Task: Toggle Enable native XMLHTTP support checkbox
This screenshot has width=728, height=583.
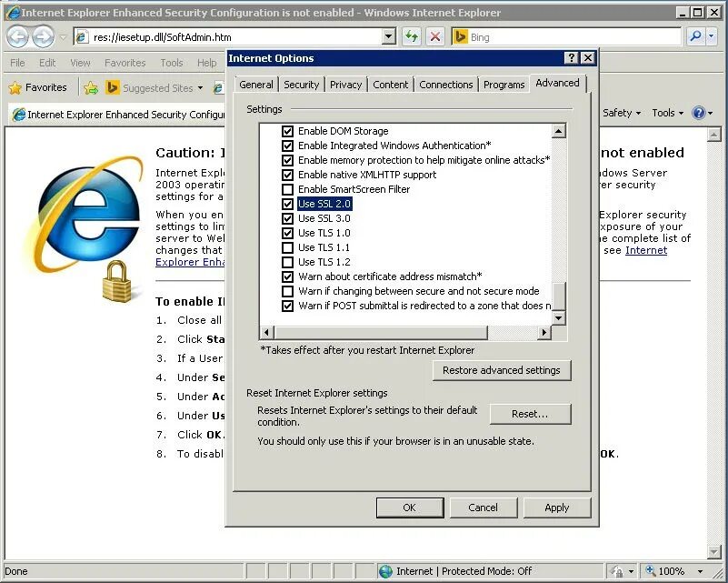Action: pos(287,175)
